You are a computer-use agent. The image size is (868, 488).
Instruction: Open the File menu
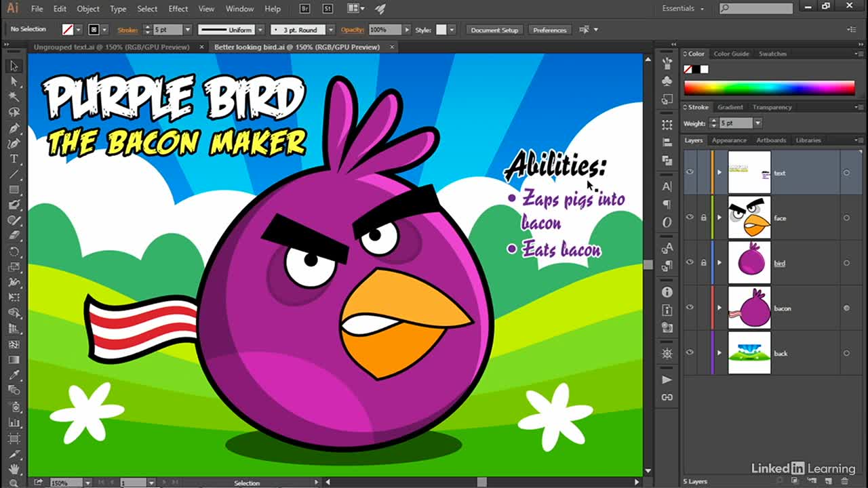pyautogui.click(x=37, y=9)
